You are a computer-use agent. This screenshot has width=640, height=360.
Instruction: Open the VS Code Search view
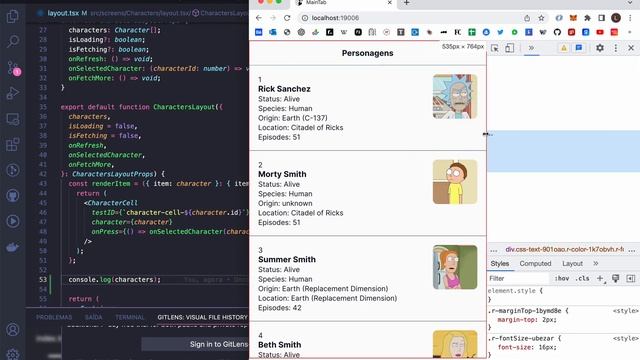[13, 41]
